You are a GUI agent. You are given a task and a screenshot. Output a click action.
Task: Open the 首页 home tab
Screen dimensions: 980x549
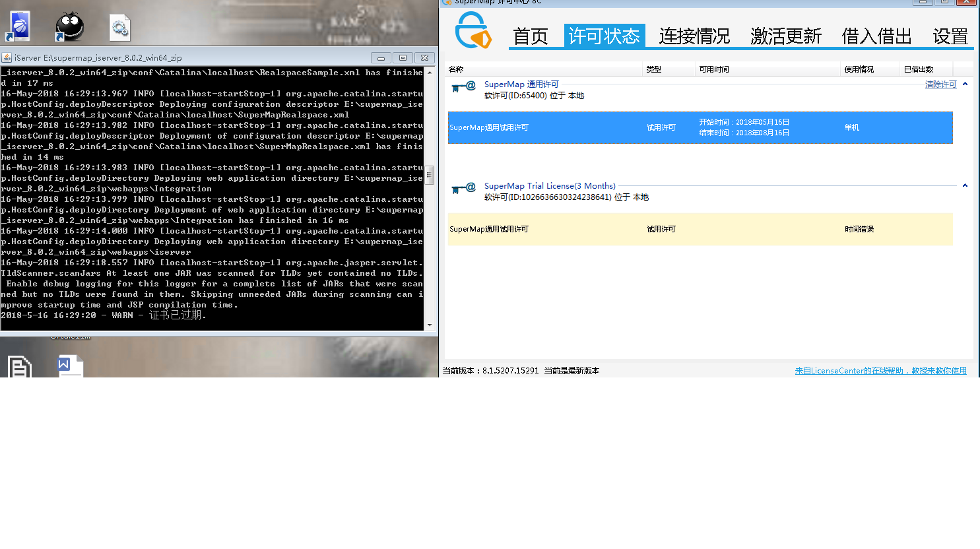[x=531, y=36]
